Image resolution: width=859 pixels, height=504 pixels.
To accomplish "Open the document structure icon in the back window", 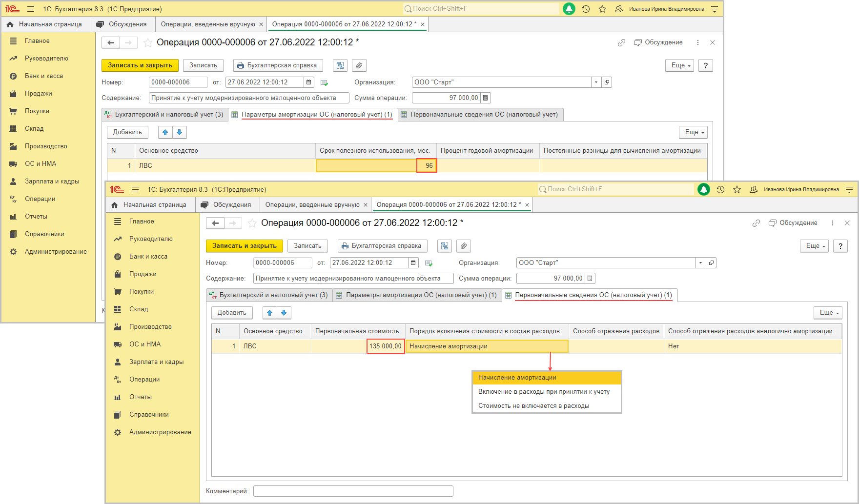I will click(340, 65).
